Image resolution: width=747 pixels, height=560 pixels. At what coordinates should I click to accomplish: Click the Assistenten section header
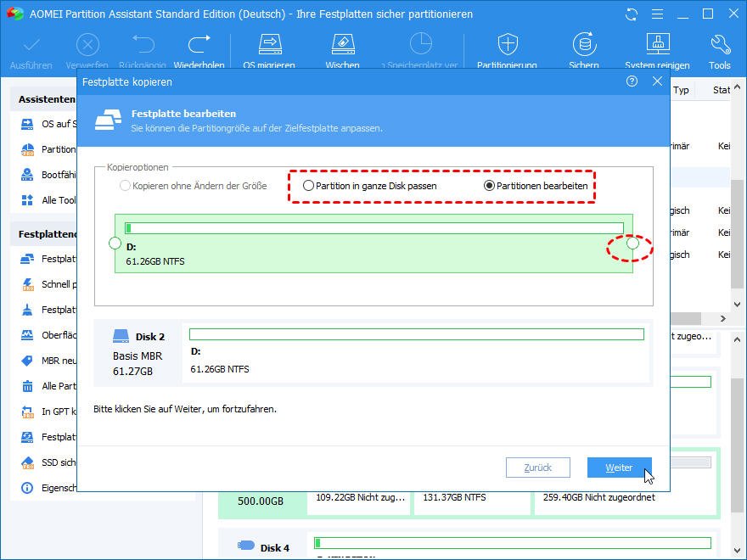click(47, 99)
